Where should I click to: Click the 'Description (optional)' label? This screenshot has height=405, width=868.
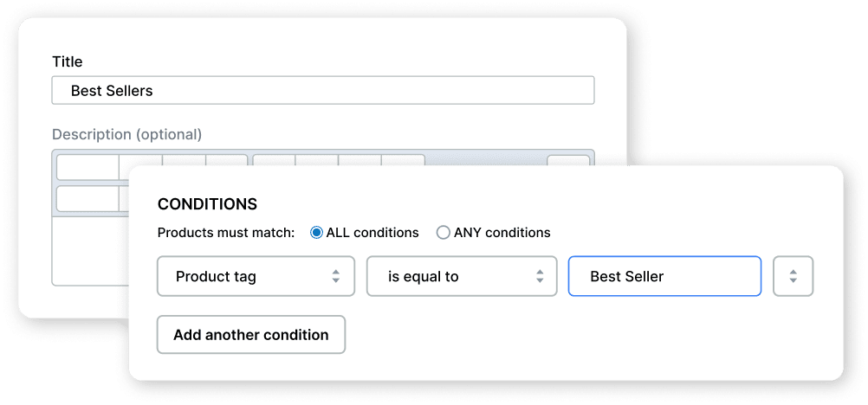(x=126, y=135)
